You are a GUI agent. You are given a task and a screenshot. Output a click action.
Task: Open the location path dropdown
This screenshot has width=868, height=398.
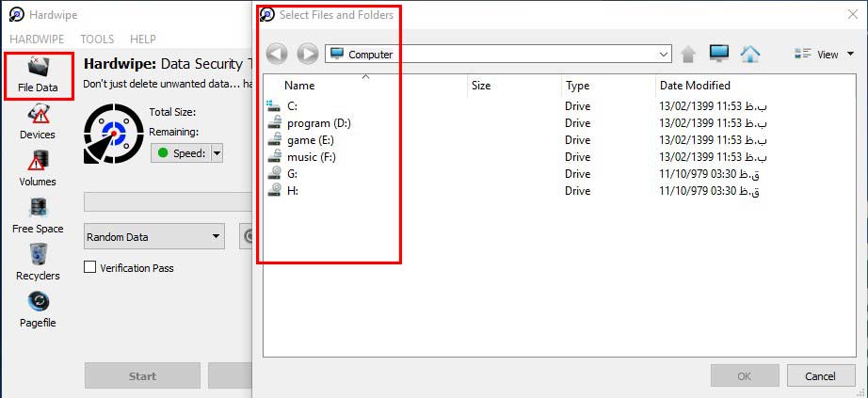(664, 55)
